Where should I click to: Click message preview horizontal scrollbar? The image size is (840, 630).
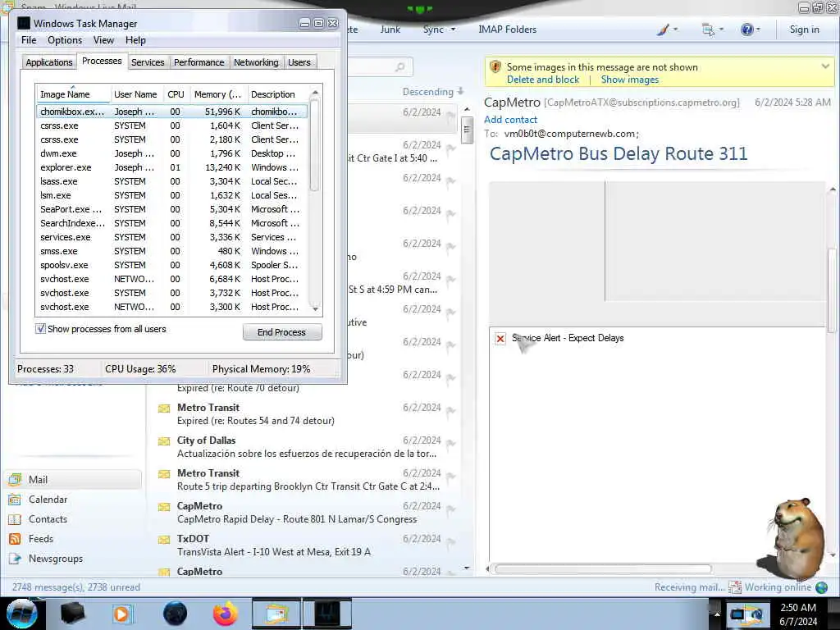[x=603, y=569]
